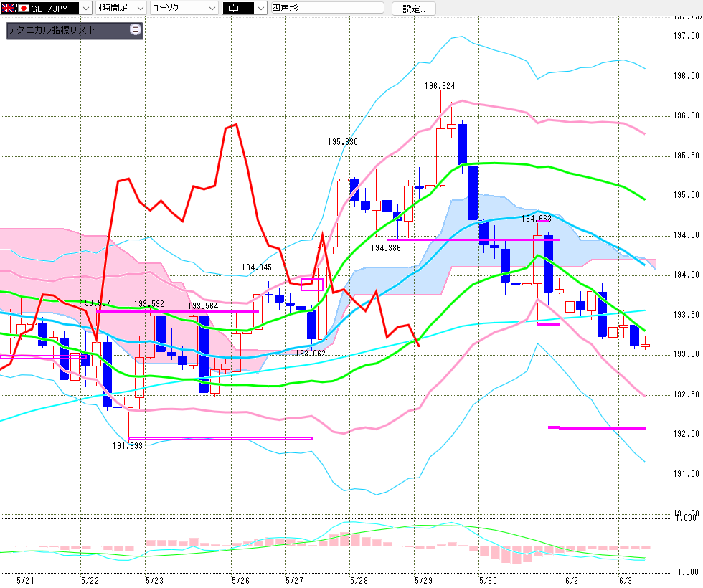Click the 196.00 price axis label
703x588 pixels.
[687, 115]
